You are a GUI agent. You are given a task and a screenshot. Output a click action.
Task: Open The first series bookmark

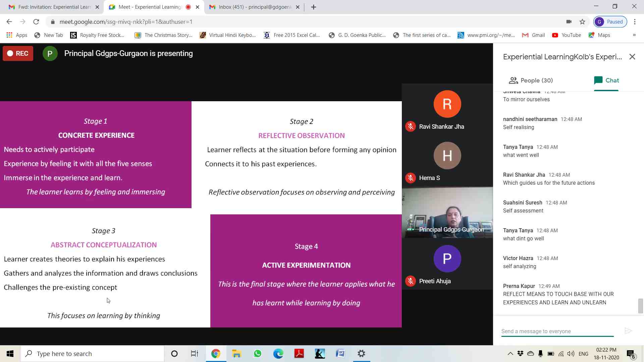click(422, 35)
